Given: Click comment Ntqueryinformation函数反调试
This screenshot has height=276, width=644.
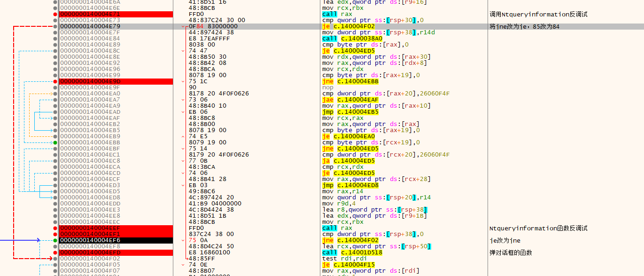Looking at the screenshot, I should pyautogui.click(x=538, y=228).
